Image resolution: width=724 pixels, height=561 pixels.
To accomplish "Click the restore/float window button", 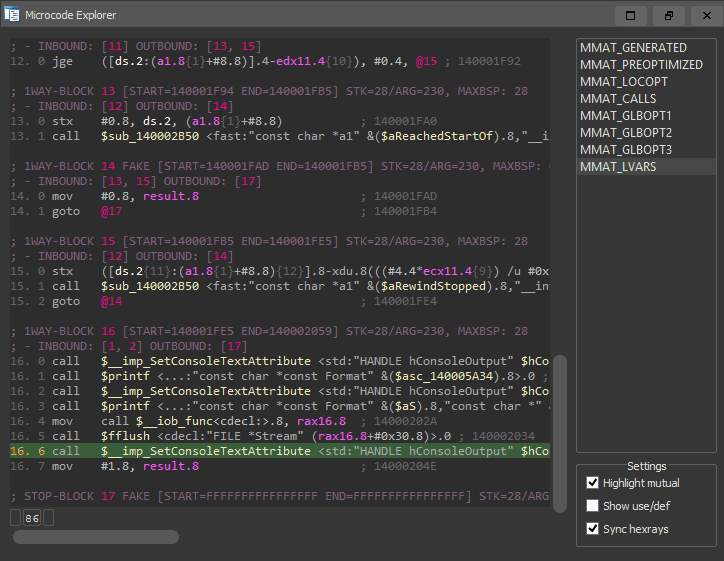I will click(668, 15).
